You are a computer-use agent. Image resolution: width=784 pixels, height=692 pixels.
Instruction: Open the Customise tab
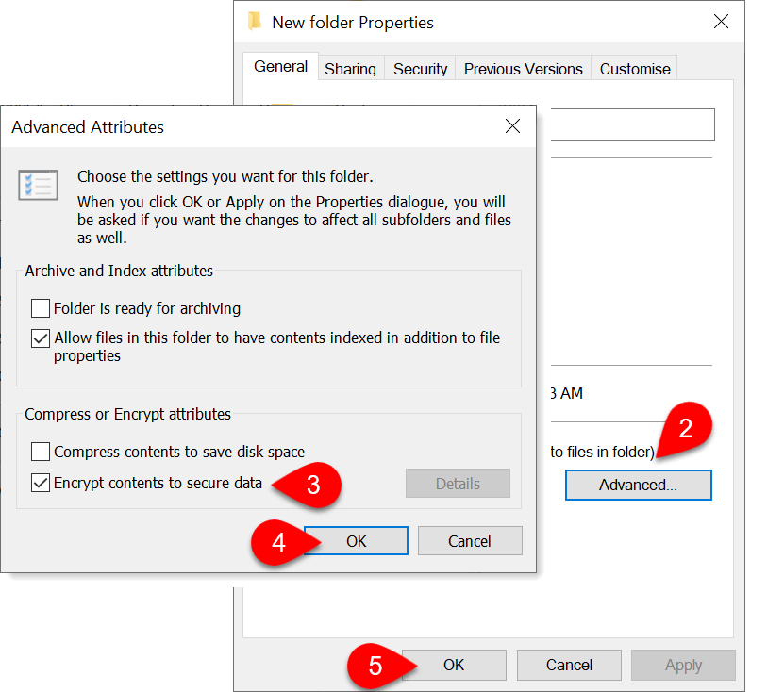tap(635, 69)
